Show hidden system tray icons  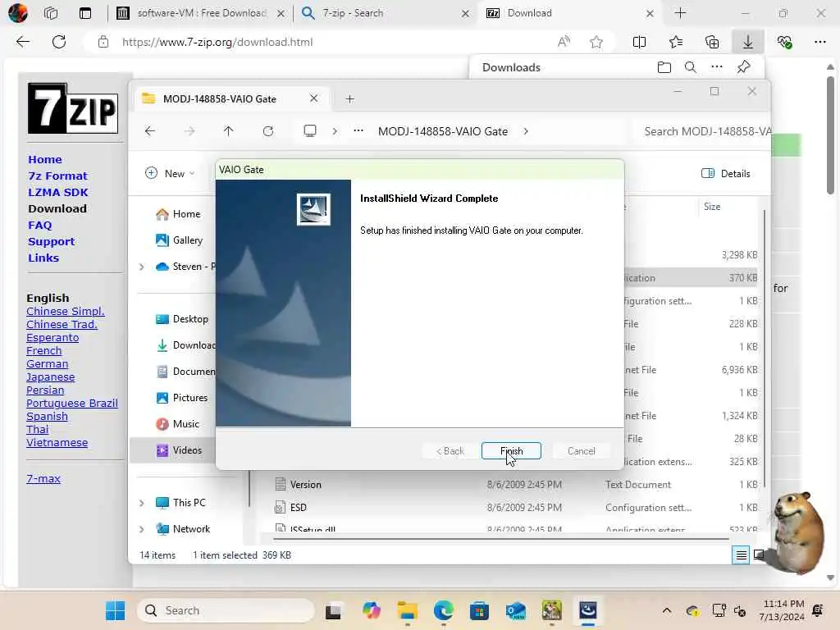coord(667,610)
